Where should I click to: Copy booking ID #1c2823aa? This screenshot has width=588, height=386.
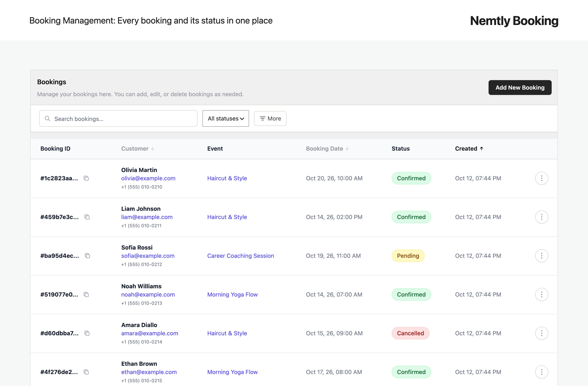[86, 178]
